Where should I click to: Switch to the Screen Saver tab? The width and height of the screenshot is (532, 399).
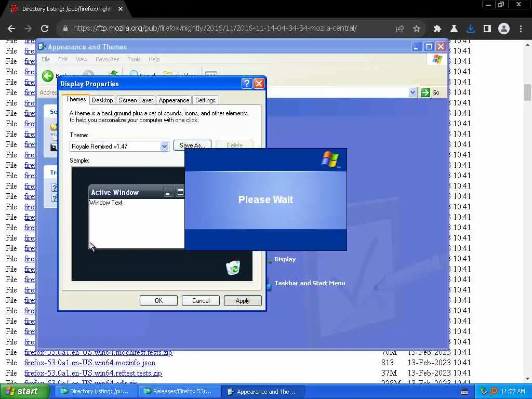[136, 100]
